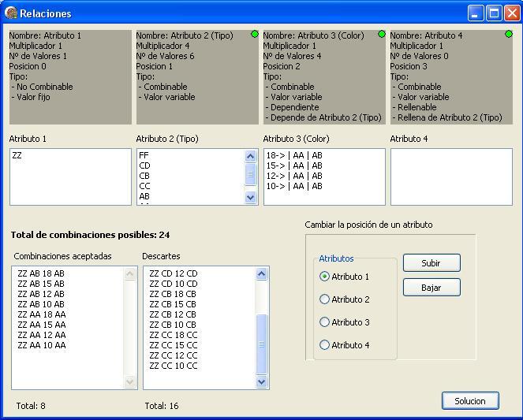Click the green status dot on the Atributo 2 (Tipo) panel

coord(255,34)
